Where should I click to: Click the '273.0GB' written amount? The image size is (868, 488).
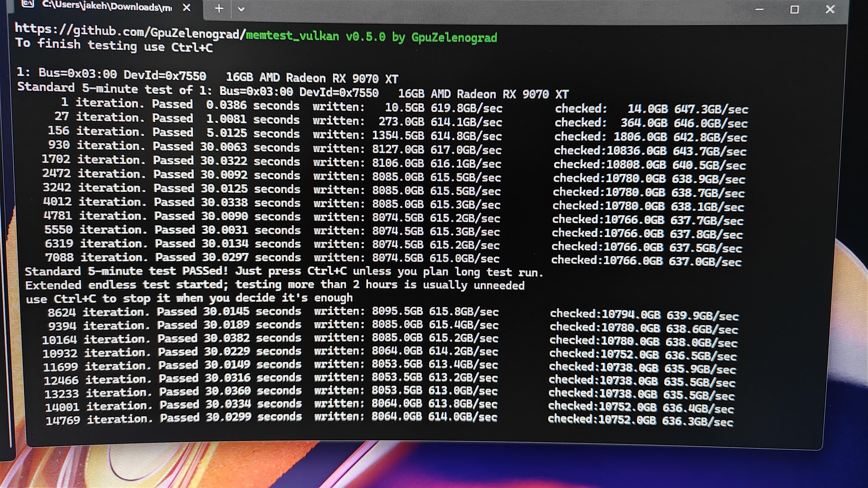pyautogui.click(x=401, y=122)
